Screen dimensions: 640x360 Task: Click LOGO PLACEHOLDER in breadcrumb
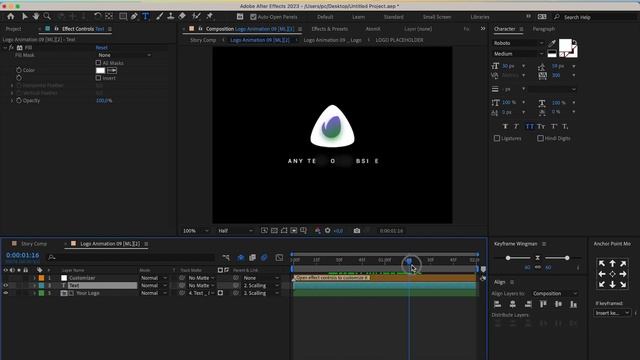[399, 40]
